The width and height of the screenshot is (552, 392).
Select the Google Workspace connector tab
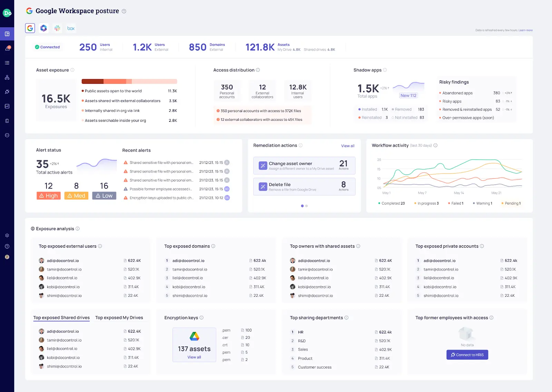tap(30, 28)
